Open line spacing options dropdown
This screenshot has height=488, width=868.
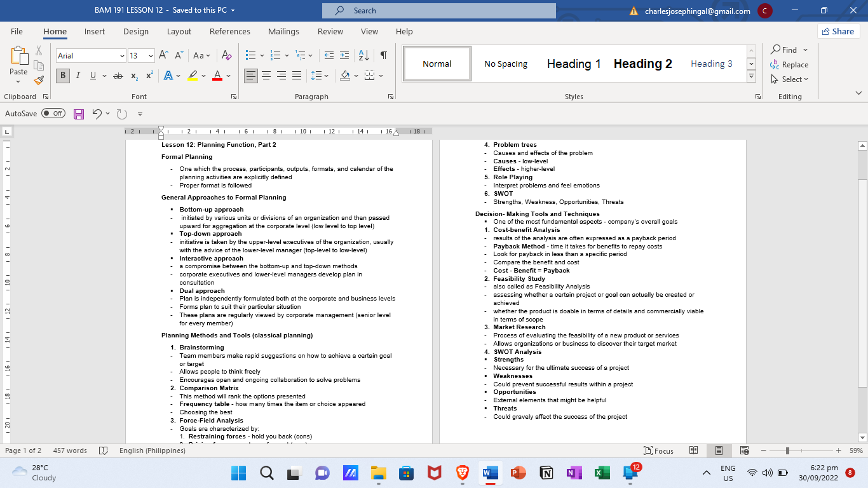pos(319,76)
